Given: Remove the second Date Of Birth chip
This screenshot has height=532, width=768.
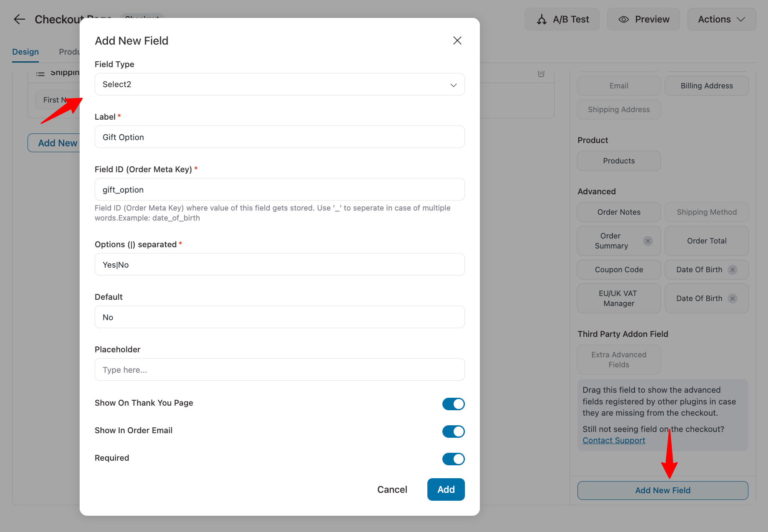Looking at the screenshot, I should coord(733,299).
